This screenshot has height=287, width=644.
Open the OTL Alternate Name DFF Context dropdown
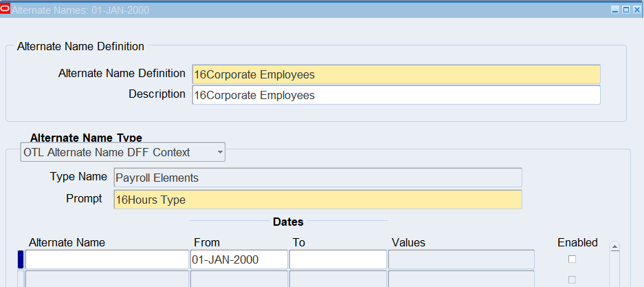(x=124, y=152)
